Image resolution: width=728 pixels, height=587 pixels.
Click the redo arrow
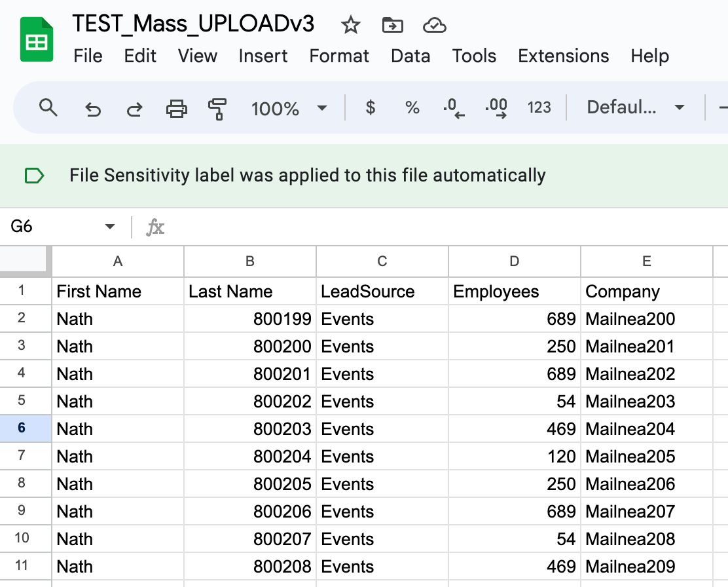(135, 109)
